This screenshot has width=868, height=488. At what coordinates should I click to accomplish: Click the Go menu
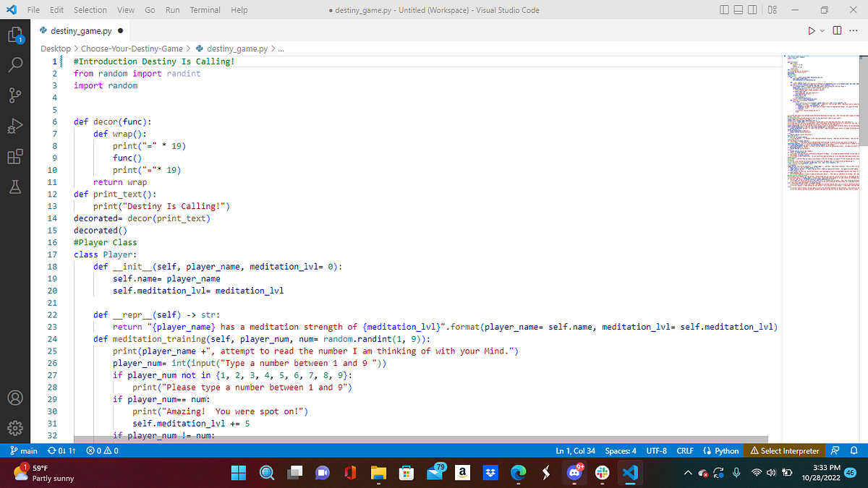point(150,10)
